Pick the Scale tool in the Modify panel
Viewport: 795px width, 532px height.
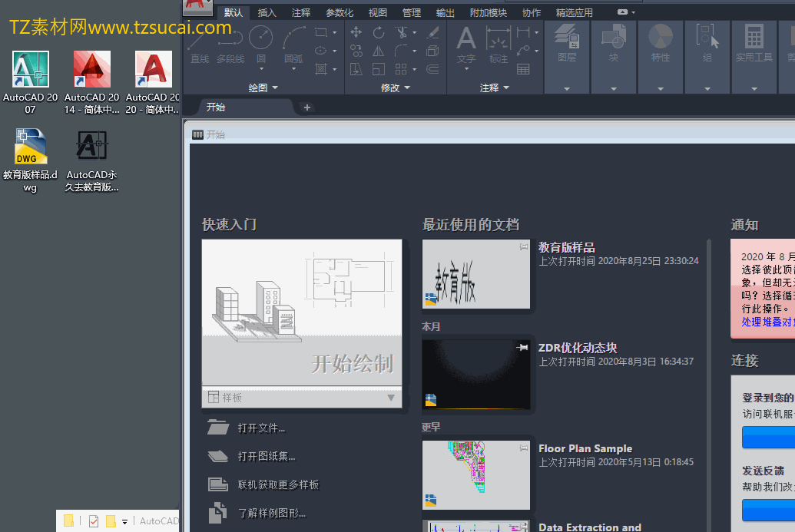(378, 69)
